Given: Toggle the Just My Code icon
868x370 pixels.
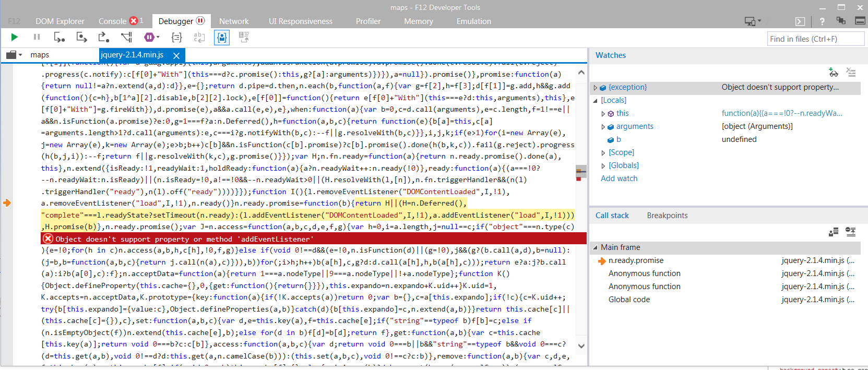Looking at the screenshot, I should coord(222,37).
